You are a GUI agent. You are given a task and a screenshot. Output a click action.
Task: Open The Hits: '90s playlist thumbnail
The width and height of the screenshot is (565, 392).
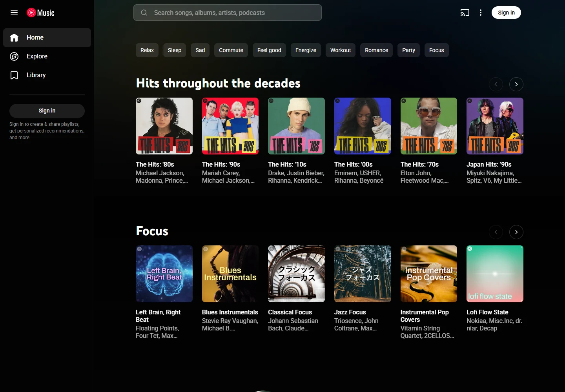(x=230, y=126)
